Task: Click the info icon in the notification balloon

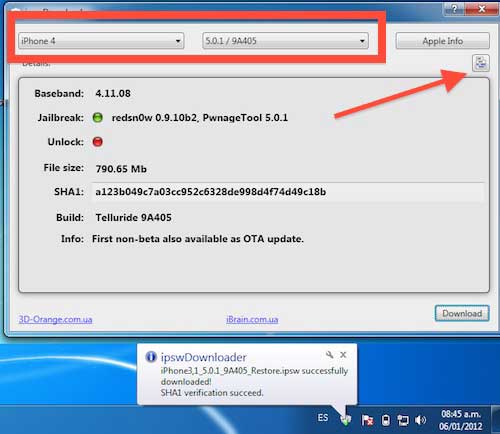Action: [x=151, y=357]
